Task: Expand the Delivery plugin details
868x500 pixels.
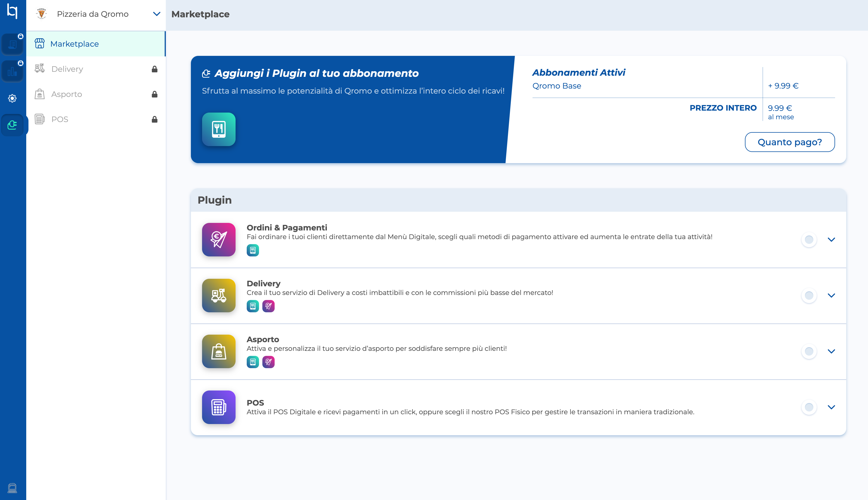Action: (x=831, y=295)
